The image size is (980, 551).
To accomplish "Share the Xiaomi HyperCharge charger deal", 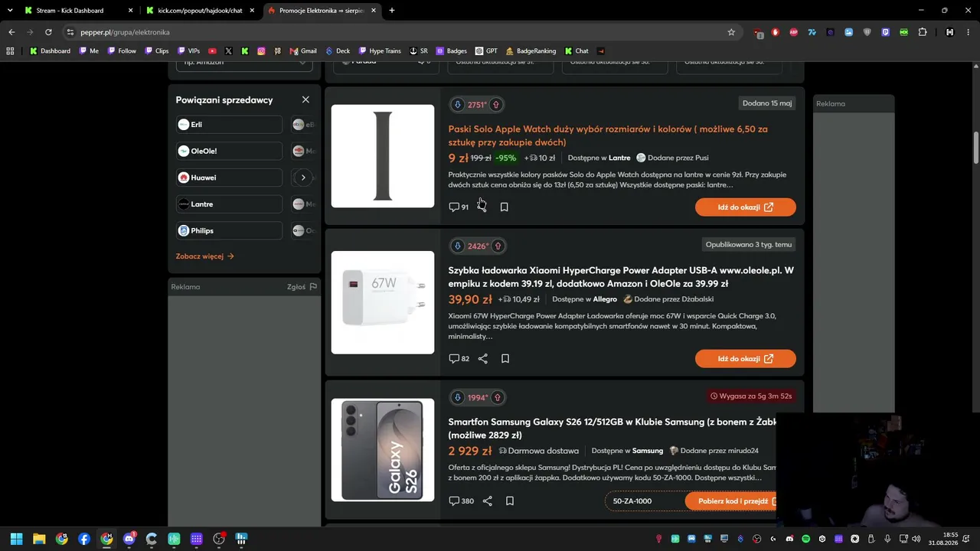I will pyautogui.click(x=483, y=358).
